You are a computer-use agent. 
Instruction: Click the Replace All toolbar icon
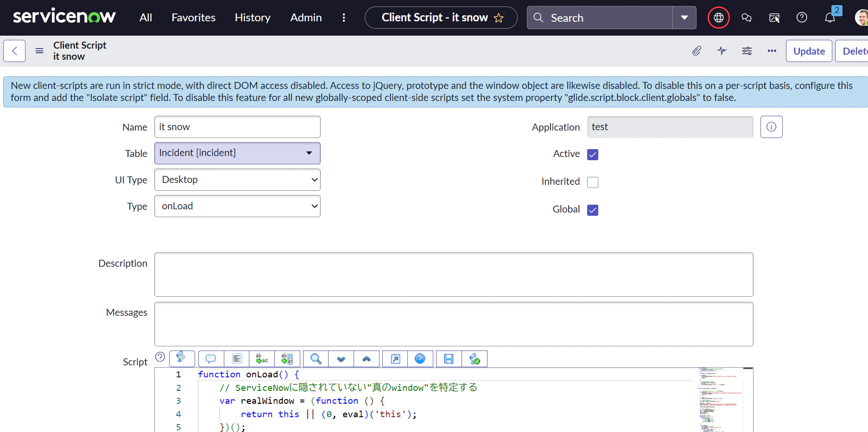(287, 359)
